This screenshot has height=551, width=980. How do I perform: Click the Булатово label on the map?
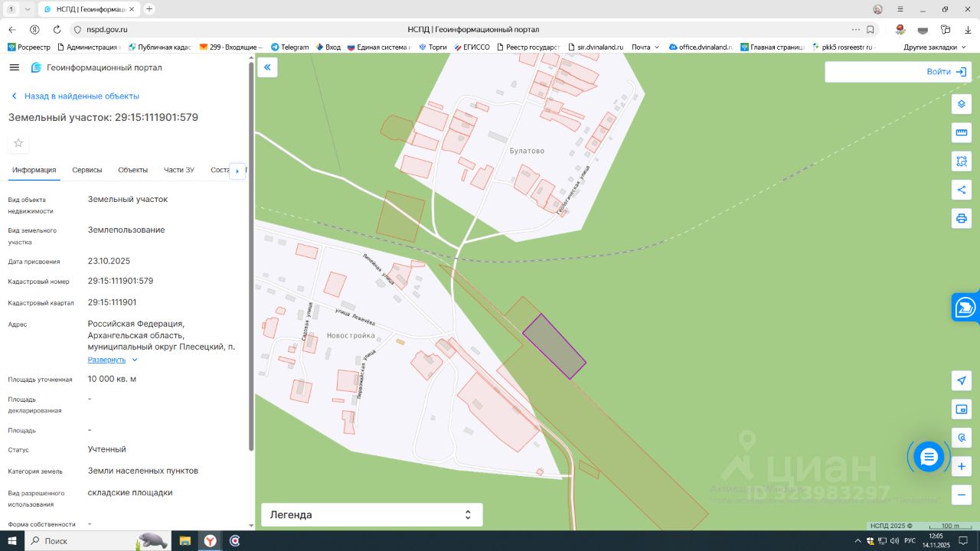(527, 151)
